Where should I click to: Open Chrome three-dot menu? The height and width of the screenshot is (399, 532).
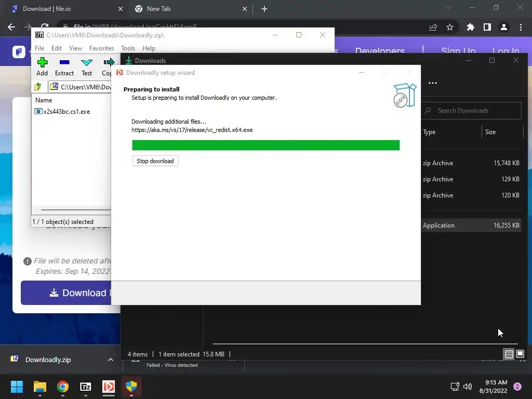tap(521, 27)
